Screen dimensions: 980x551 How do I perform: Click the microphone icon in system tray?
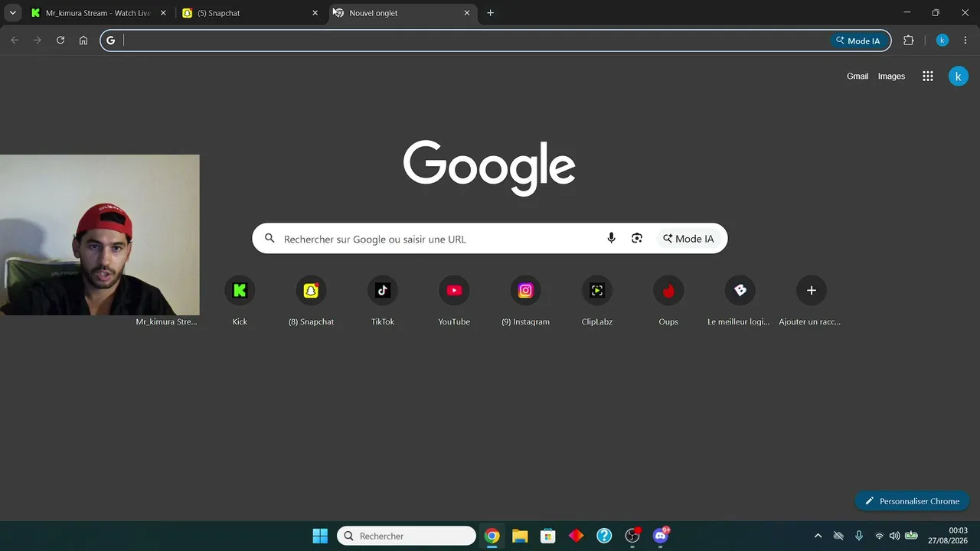(x=859, y=536)
